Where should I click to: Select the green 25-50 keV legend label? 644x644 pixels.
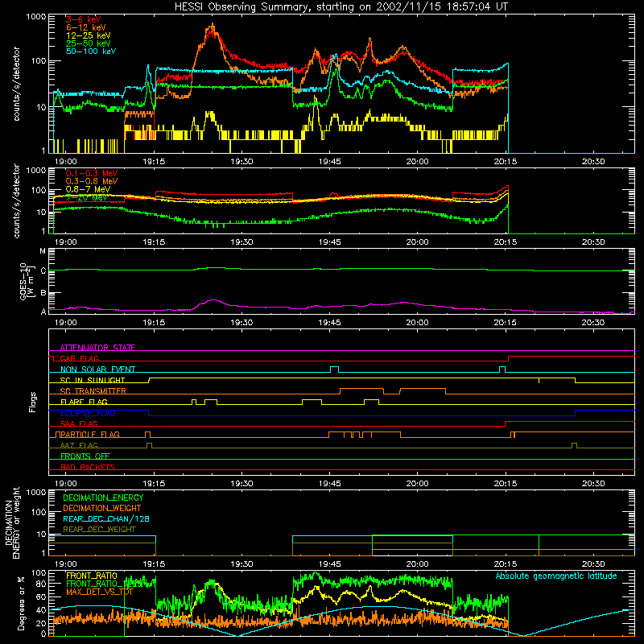[x=89, y=43]
